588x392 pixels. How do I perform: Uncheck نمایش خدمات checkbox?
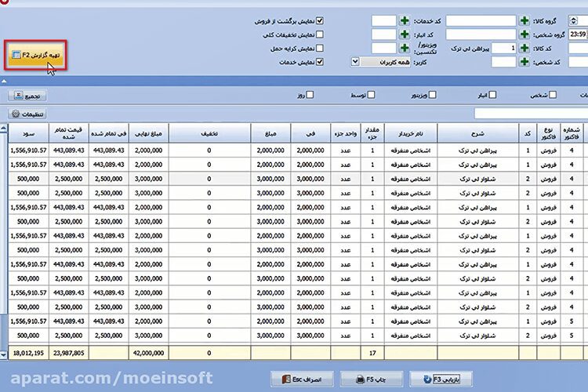tap(320, 62)
